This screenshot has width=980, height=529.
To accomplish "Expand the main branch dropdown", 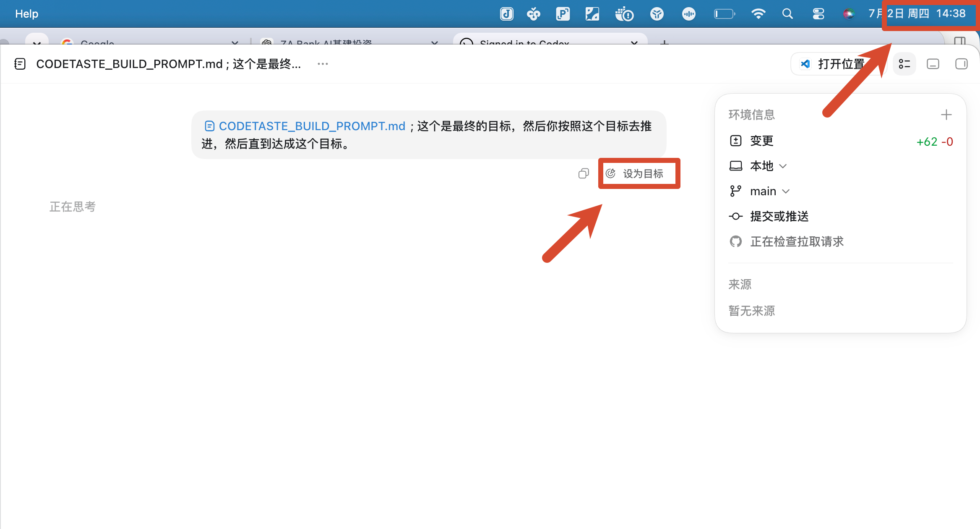I will pyautogui.click(x=760, y=191).
